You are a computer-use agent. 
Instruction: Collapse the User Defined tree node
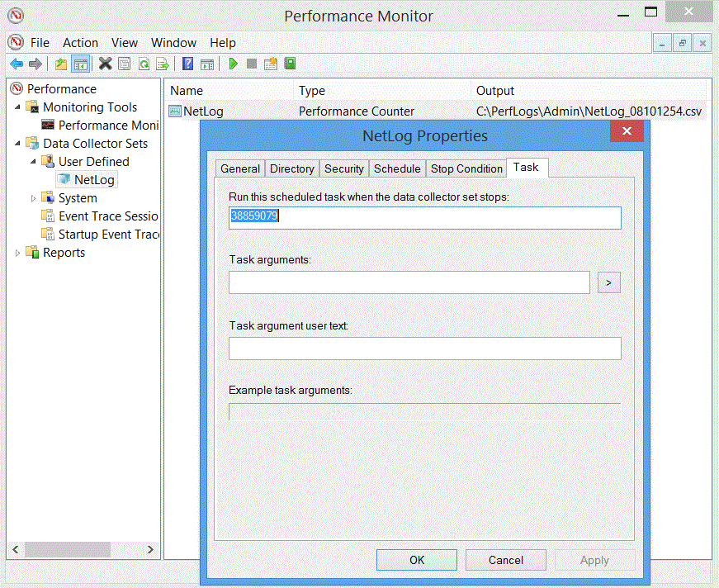(x=34, y=162)
